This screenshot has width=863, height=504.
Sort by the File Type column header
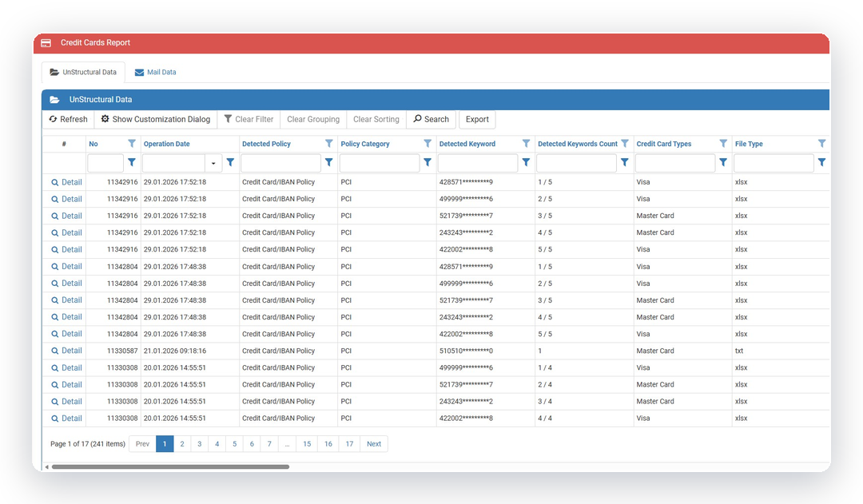[749, 144]
